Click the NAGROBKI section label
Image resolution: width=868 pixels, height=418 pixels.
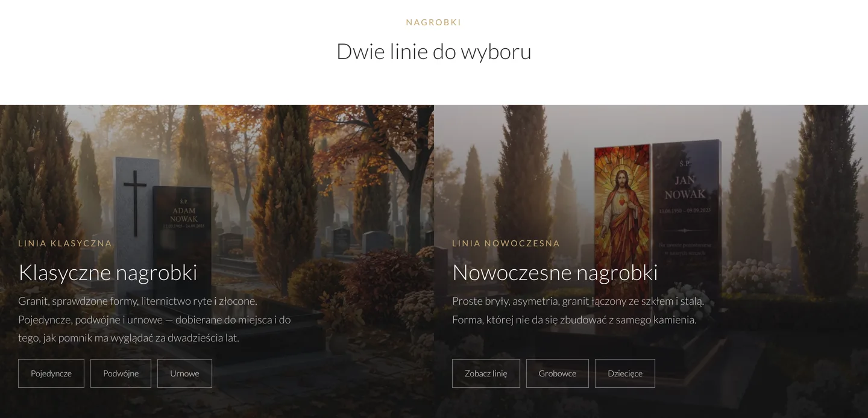coord(433,22)
